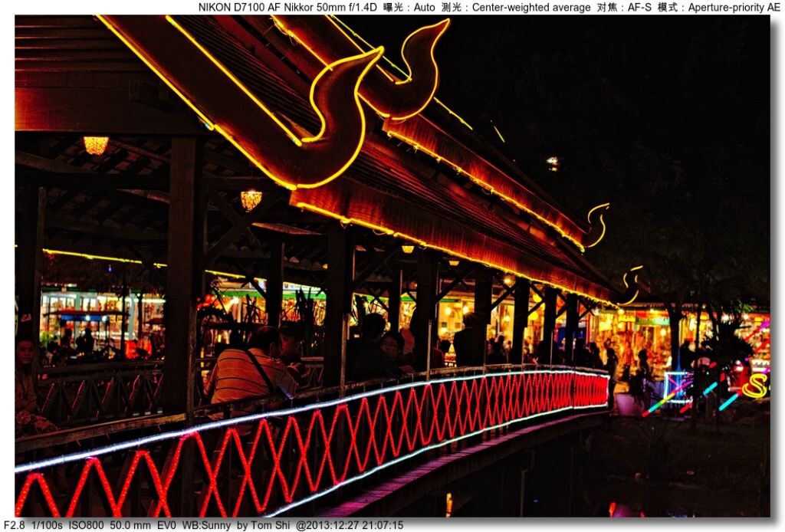Click the "@2013:12:27 21:07:15" timestamp
The width and height of the screenshot is (785, 532).
349,526
